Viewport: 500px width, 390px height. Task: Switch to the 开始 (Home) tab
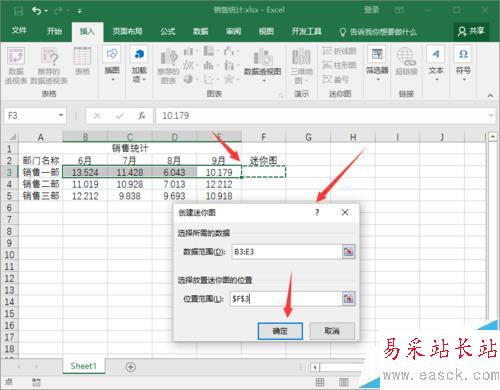[54, 31]
